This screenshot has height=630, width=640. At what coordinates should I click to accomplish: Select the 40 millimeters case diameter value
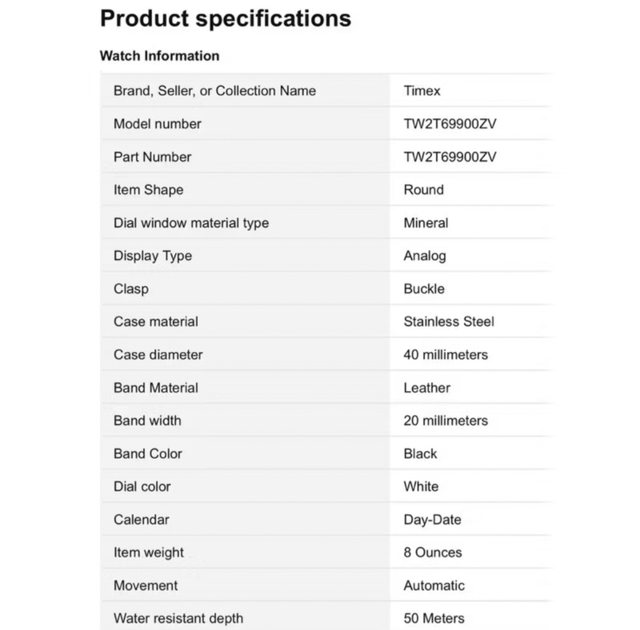(x=446, y=355)
